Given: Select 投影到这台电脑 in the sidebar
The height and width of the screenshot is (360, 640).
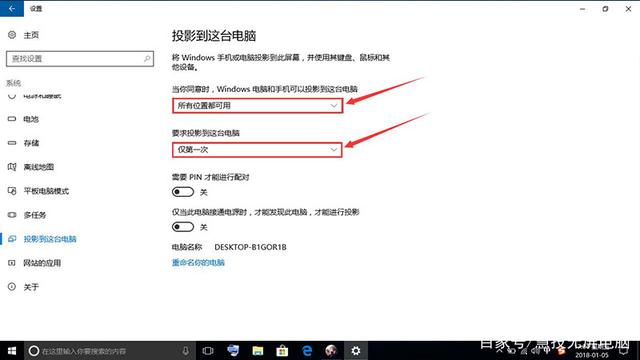Looking at the screenshot, I should click(x=50, y=239).
